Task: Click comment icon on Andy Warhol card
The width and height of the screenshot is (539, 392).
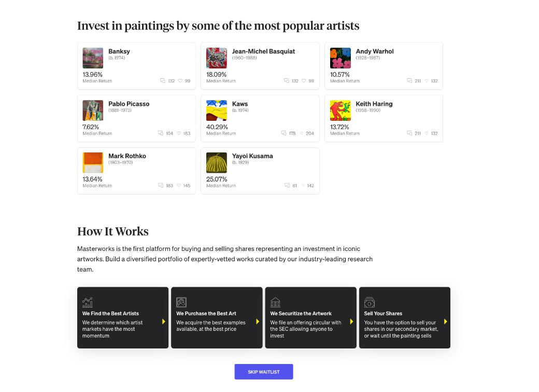Action: pyautogui.click(x=409, y=81)
